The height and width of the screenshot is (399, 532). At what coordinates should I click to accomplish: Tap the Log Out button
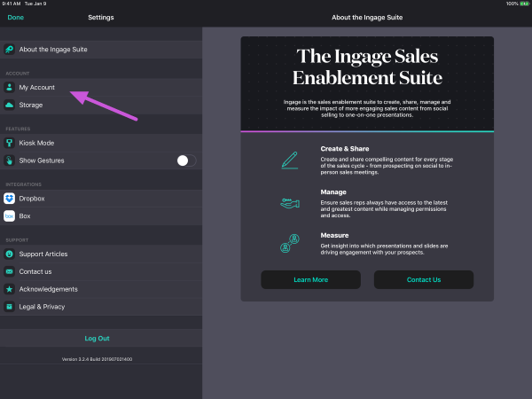point(97,339)
